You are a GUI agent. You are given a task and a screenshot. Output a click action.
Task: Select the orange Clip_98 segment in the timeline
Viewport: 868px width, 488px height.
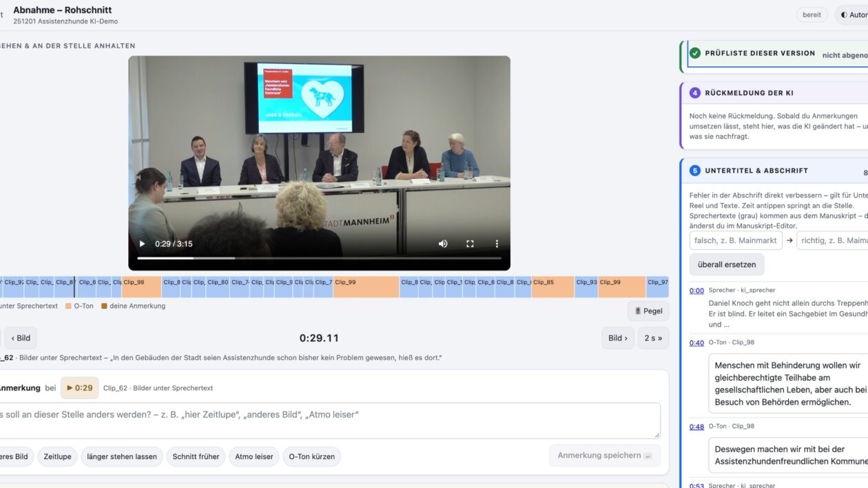[x=141, y=287]
